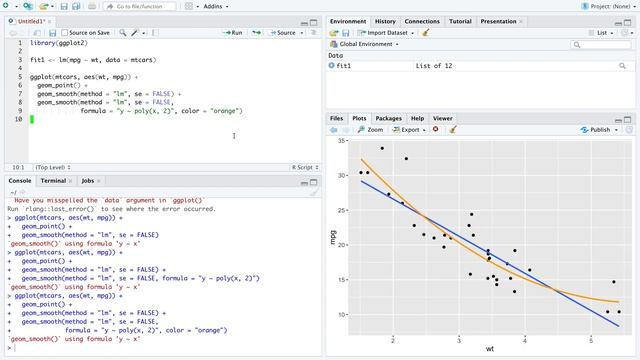Open the Tutorial tab

tap(460, 21)
